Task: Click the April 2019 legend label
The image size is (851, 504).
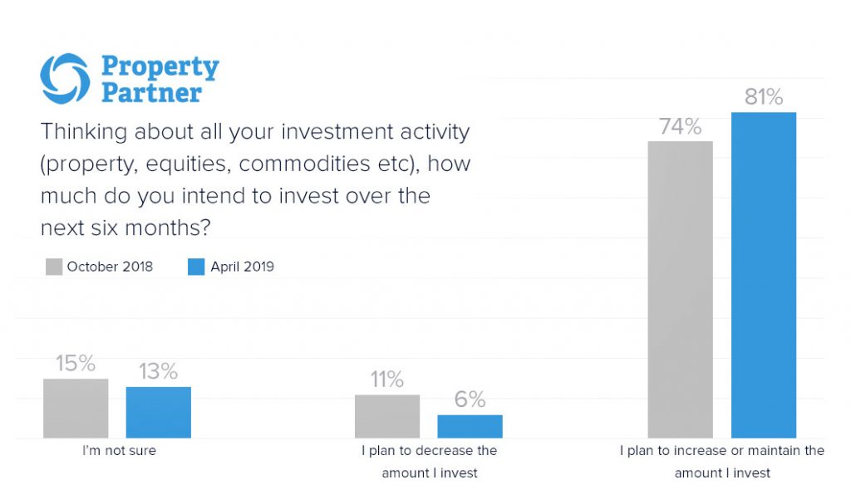Action: point(242,267)
